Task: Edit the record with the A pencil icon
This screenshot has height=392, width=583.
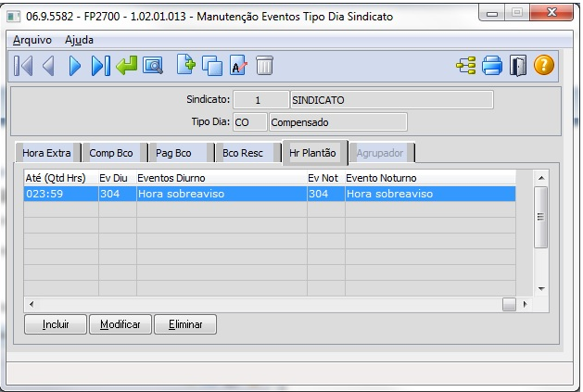Action: [x=238, y=66]
